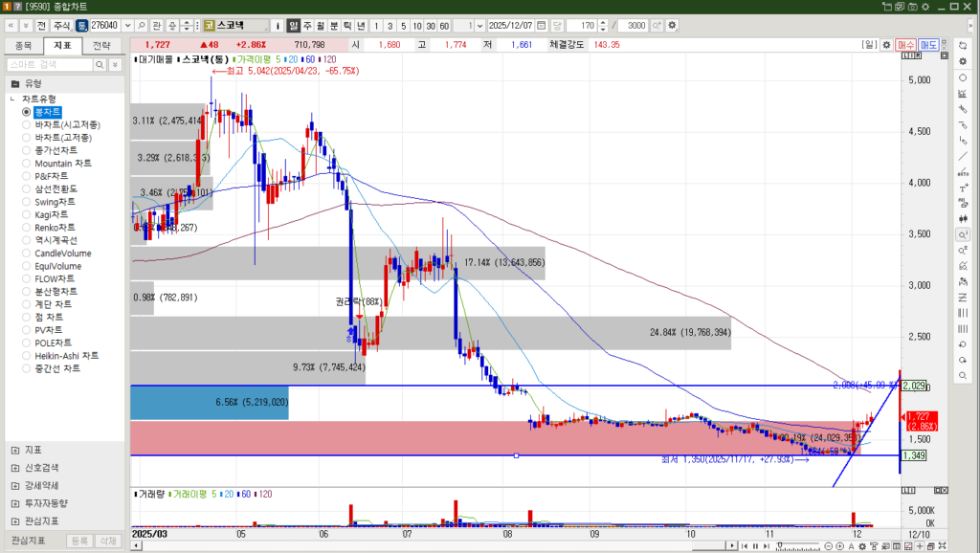Select the Heikin-Ashi 차트 option
This screenshot has height=553, width=980.
click(x=65, y=356)
